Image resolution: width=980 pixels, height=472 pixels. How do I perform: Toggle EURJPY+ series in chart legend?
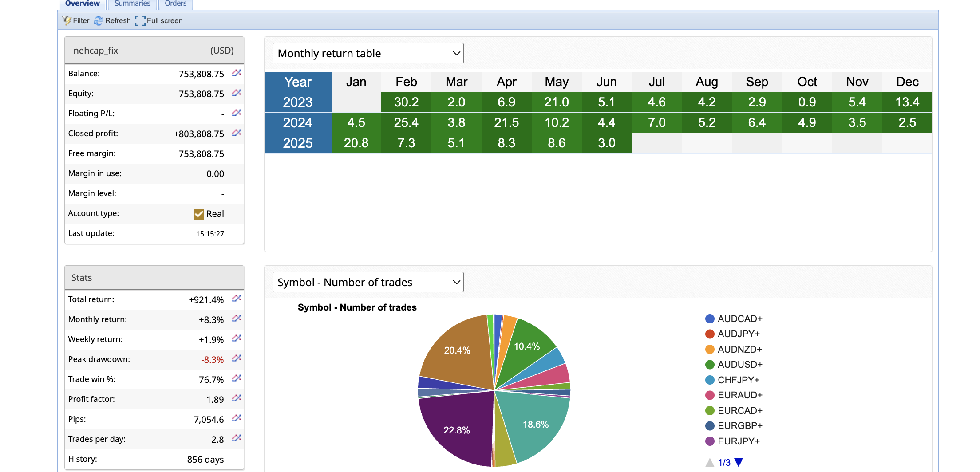tap(732, 441)
